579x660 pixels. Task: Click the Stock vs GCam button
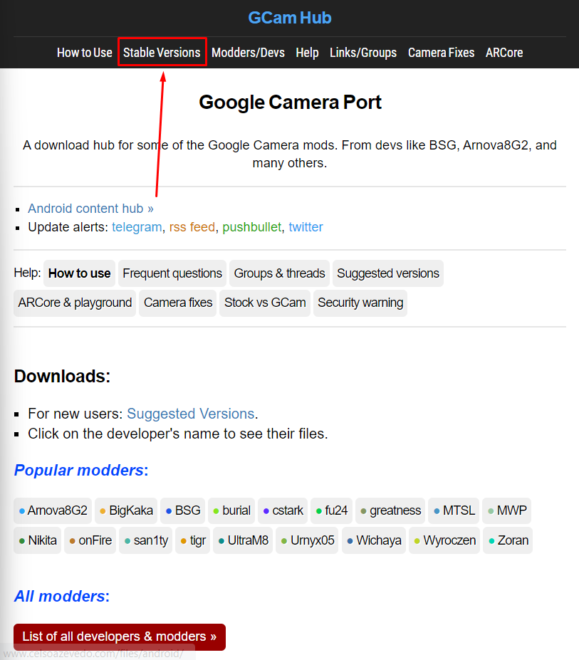265,303
